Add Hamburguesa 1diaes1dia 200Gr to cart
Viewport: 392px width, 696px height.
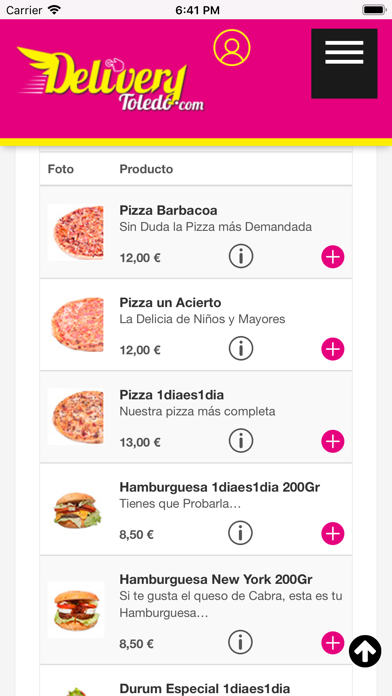[x=333, y=534]
